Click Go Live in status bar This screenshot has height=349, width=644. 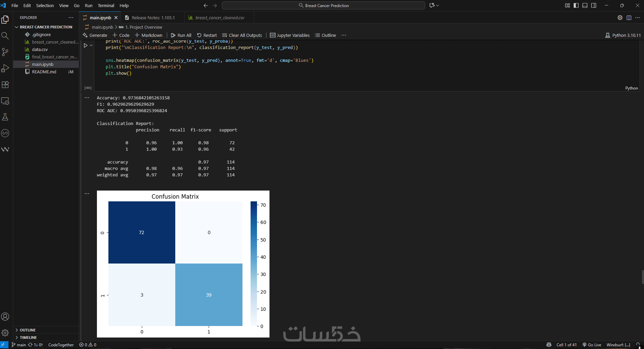[592, 345]
